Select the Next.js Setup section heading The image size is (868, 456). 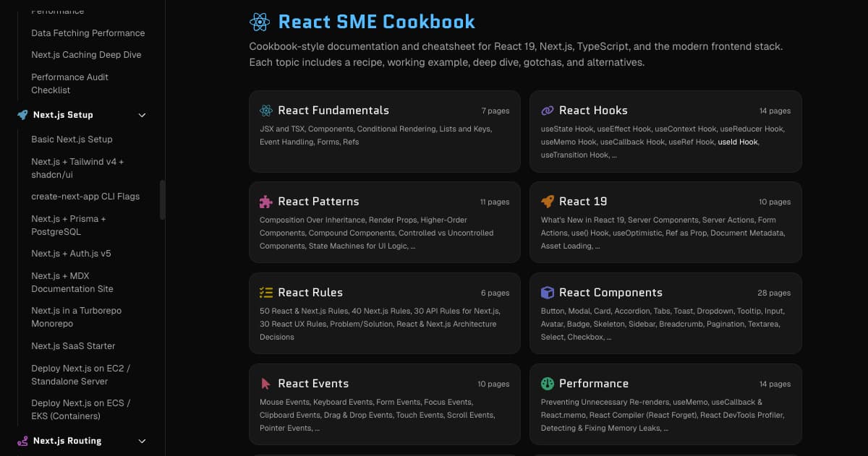coord(63,115)
